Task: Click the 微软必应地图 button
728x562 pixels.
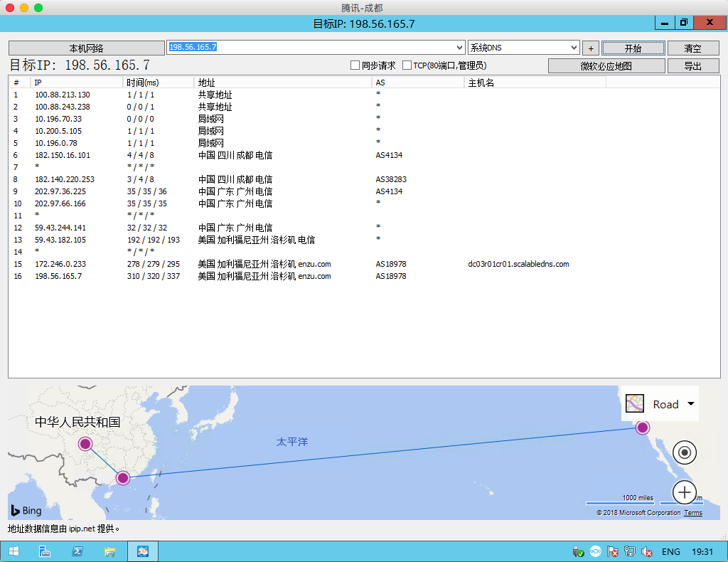Action: 606,66
